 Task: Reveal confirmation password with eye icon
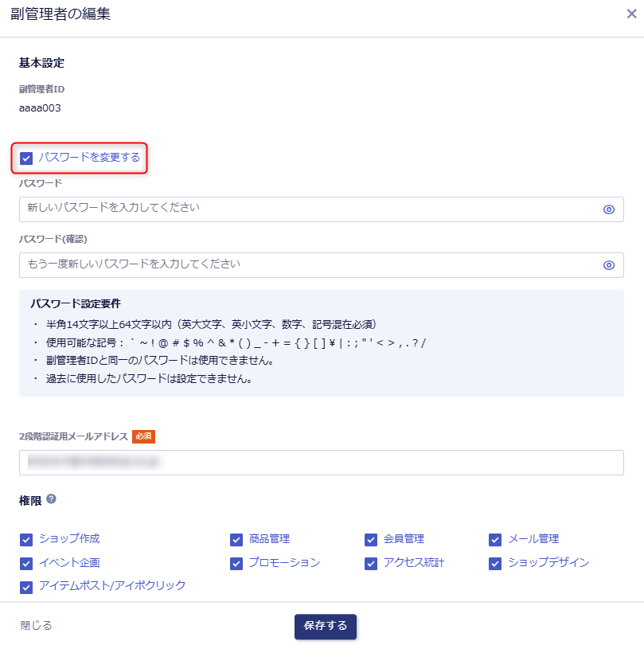609,265
